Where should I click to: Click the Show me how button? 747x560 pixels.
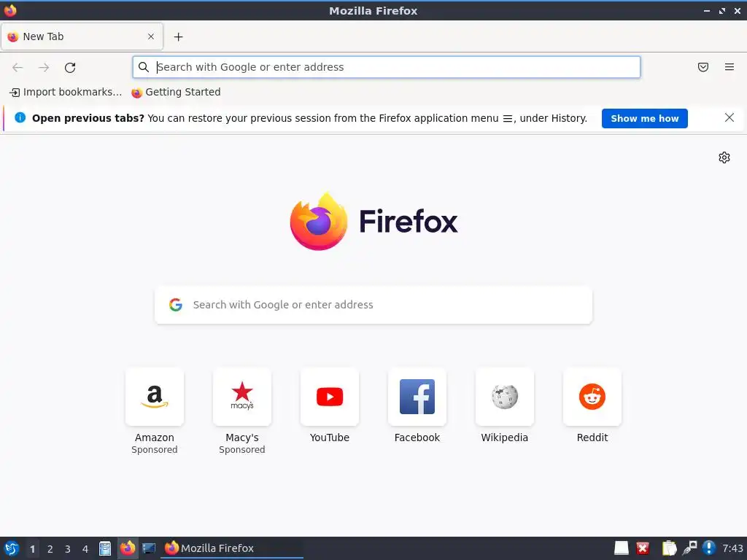(645, 119)
